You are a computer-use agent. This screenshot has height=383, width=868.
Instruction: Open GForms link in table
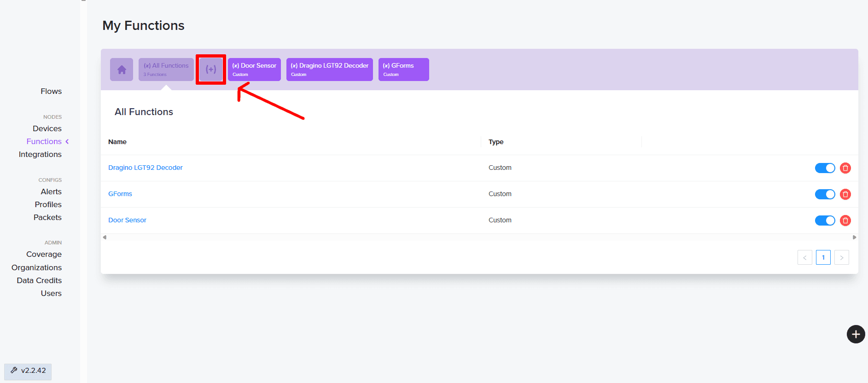120,194
